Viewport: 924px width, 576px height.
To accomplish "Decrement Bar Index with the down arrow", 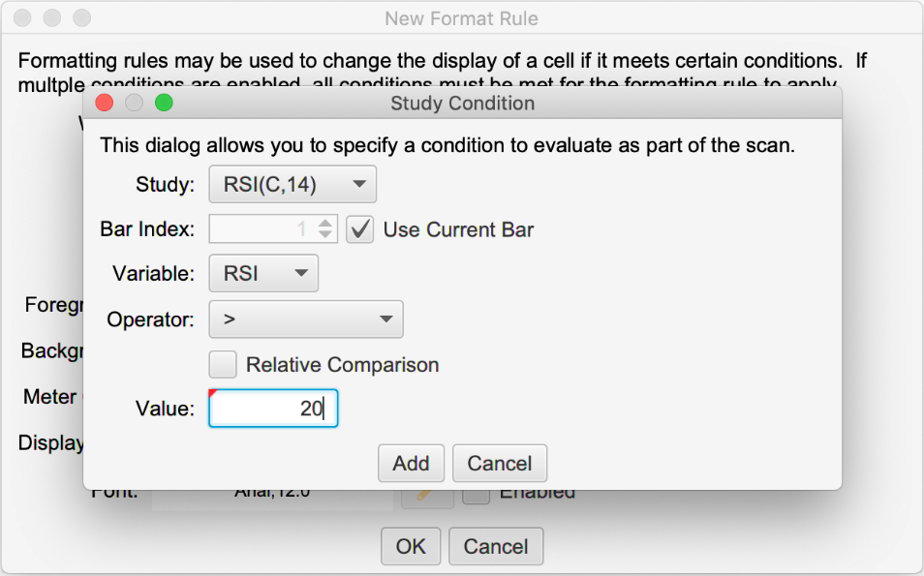I will coord(325,236).
